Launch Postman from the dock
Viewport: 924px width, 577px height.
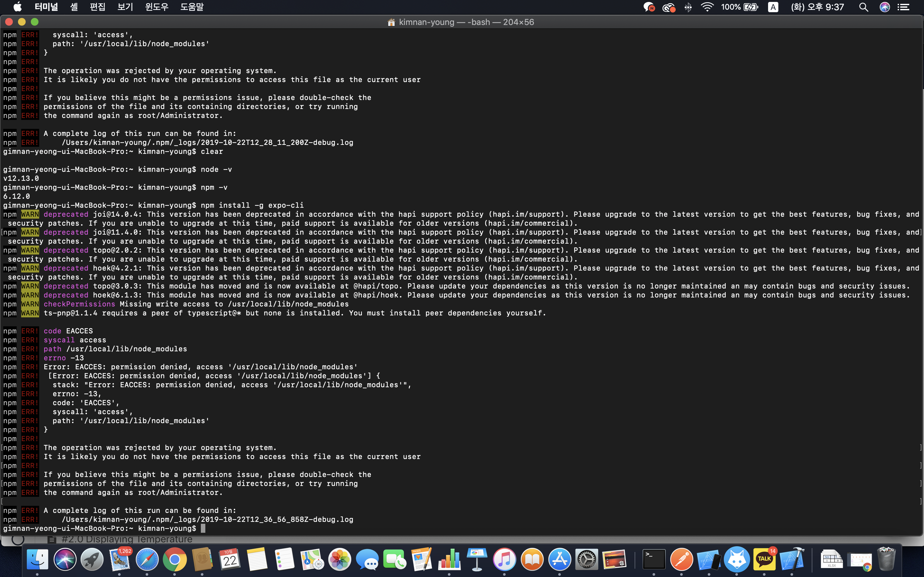681,559
